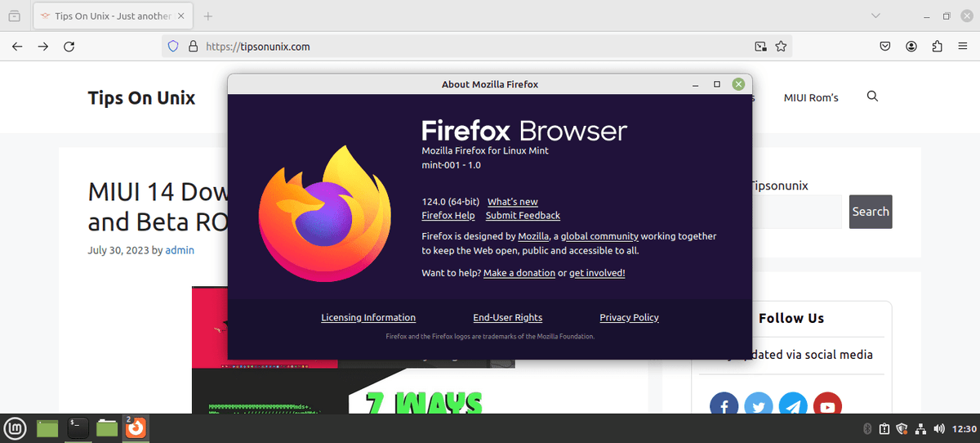
Task: Open Save to Pocket button
Action: tap(884, 47)
